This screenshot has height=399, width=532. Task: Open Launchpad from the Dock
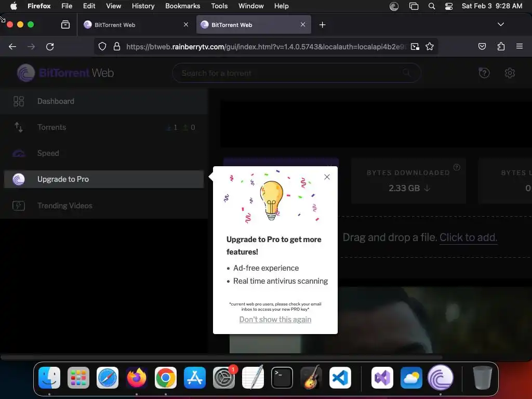(78, 378)
